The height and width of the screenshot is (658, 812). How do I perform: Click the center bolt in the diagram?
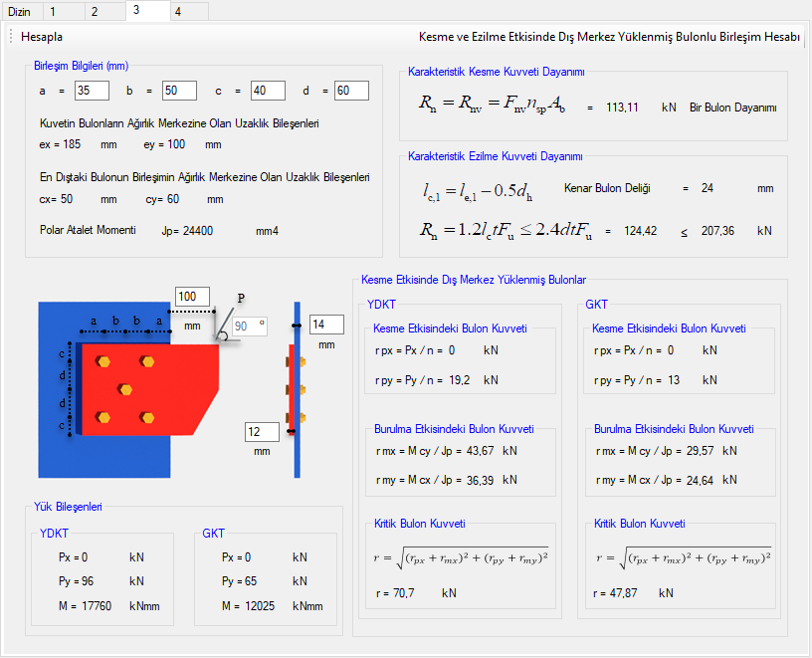coord(124,389)
